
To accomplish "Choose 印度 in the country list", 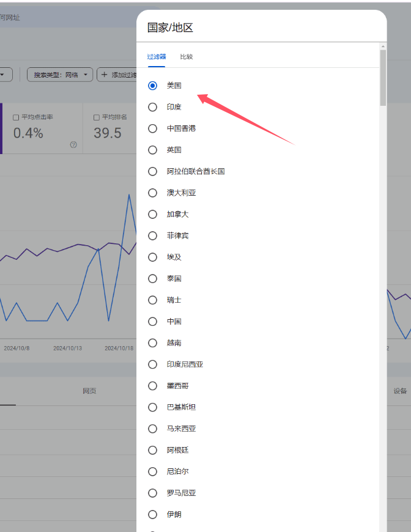I will pyautogui.click(x=153, y=107).
